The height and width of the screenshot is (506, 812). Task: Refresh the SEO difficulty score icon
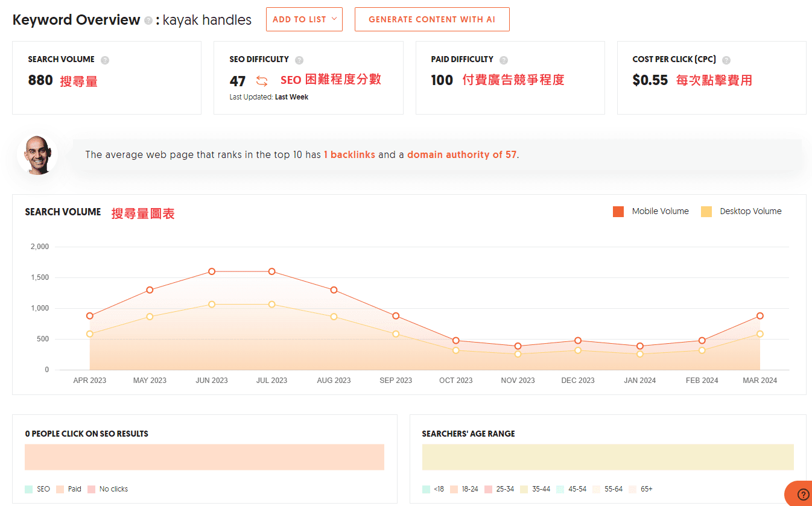point(262,81)
